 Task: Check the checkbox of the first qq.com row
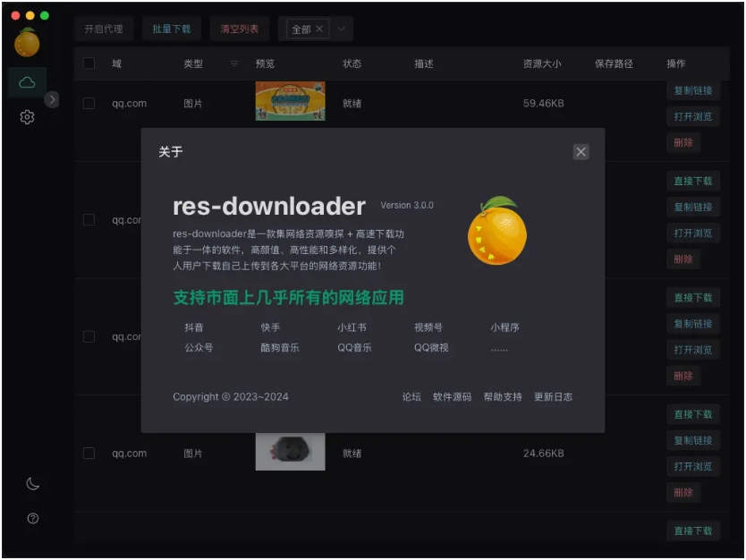coord(88,103)
